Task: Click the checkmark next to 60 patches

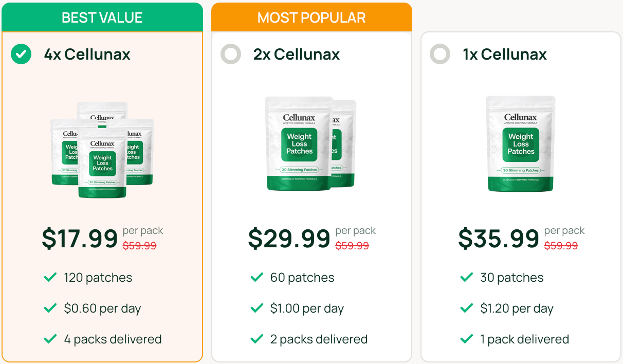Action: tap(256, 277)
